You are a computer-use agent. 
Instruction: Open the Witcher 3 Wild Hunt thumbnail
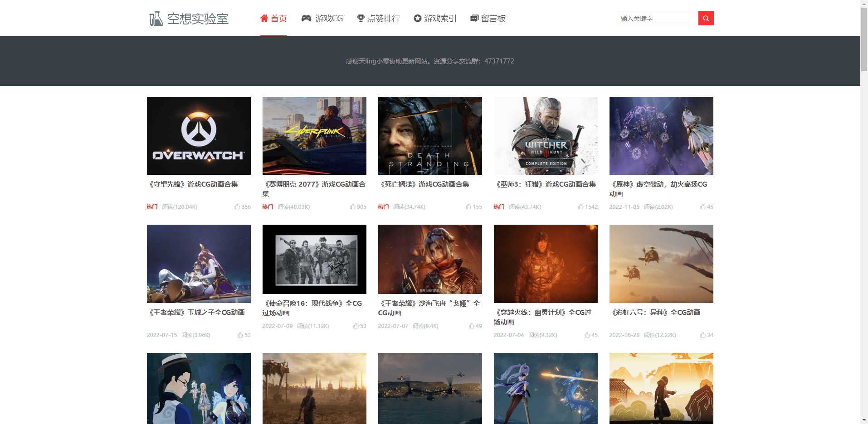click(546, 136)
